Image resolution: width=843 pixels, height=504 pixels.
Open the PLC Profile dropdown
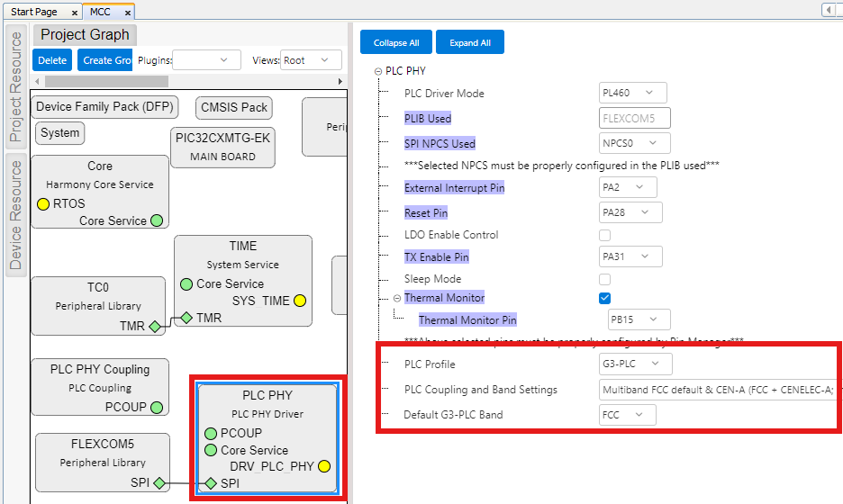click(x=636, y=364)
